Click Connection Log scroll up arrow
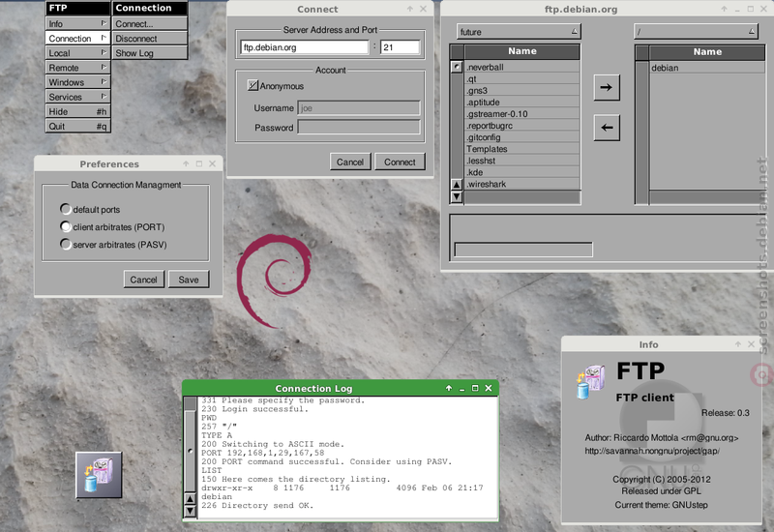Screen dimensions: 774x532 click(x=190, y=498)
